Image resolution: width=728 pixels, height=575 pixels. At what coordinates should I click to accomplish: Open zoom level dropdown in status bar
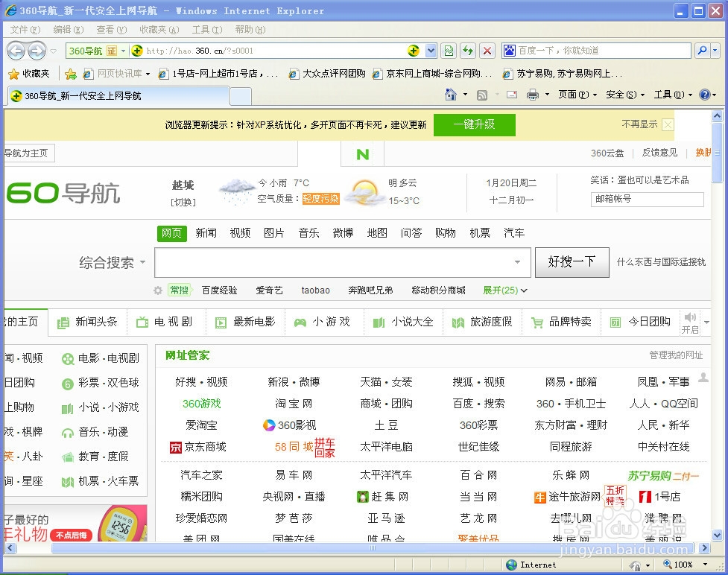click(x=705, y=565)
